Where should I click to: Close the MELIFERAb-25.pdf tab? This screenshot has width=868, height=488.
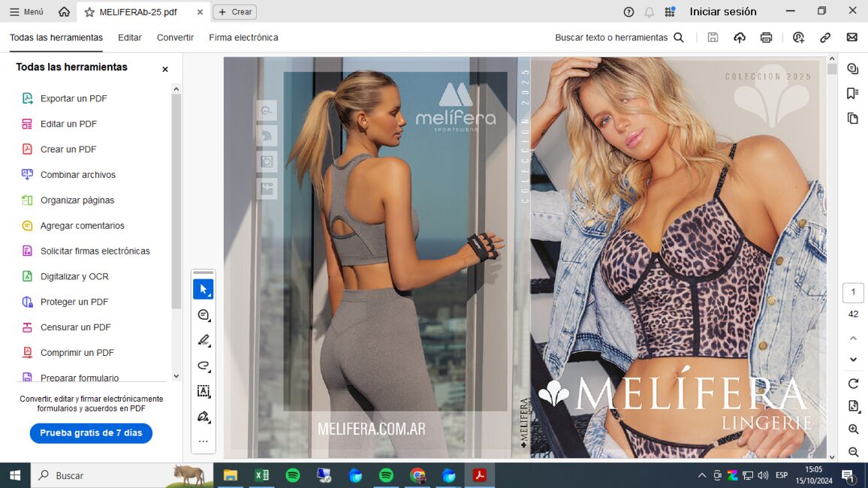(200, 11)
